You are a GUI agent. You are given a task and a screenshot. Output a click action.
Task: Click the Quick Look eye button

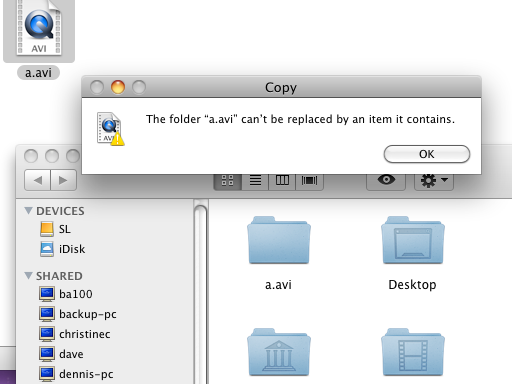(386, 180)
